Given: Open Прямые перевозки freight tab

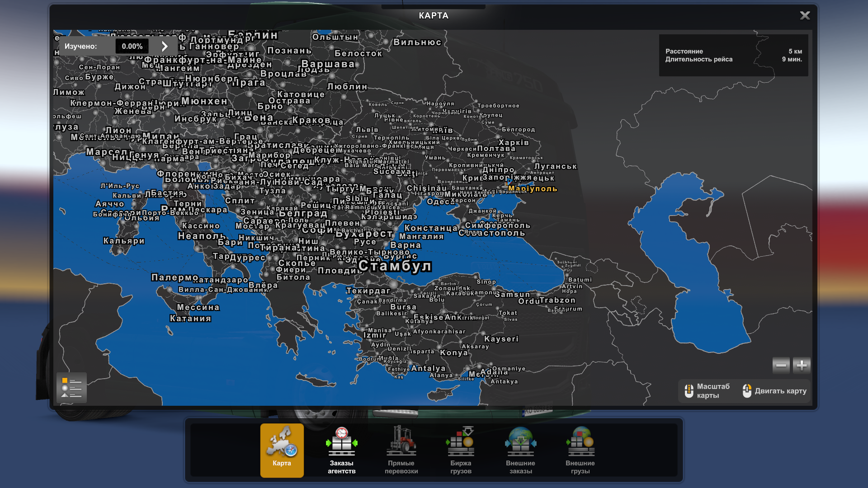Looking at the screenshot, I should pyautogui.click(x=401, y=450).
